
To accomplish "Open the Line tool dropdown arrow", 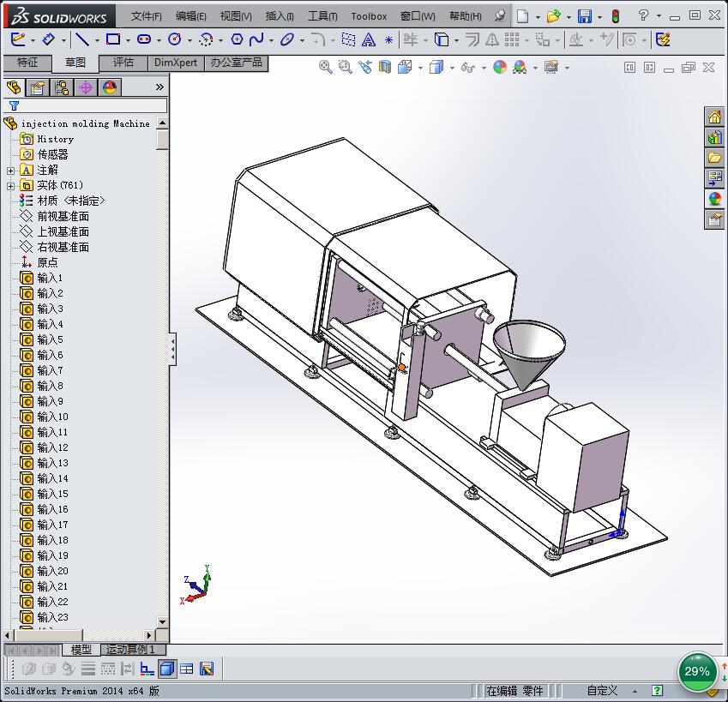I will (97, 41).
